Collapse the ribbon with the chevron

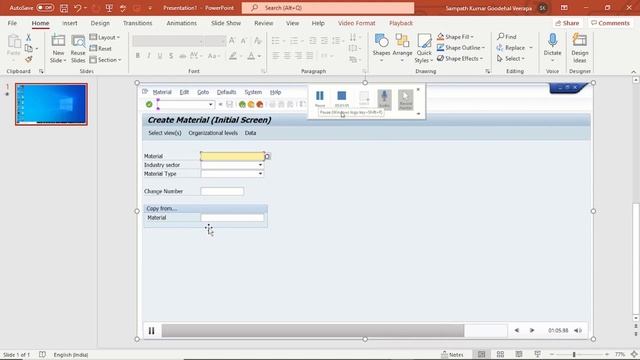[x=633, y=72]
